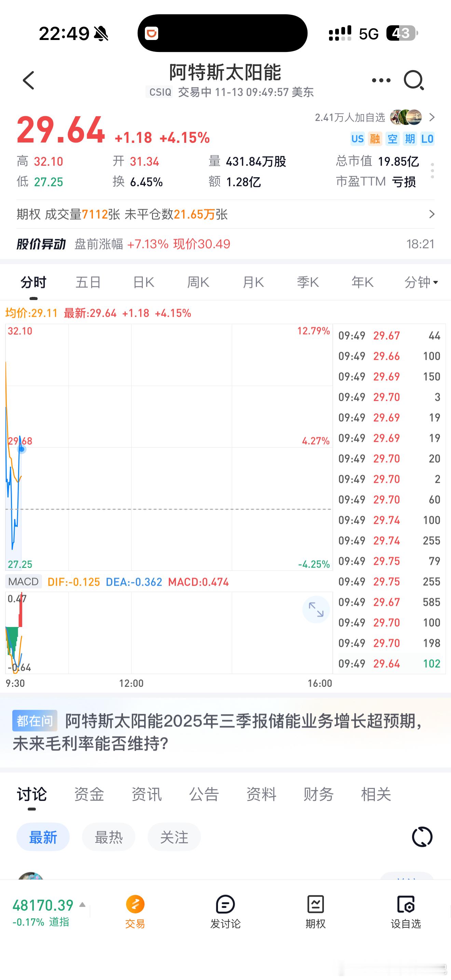Open the 分钟 interval dropdown
The height and width of the screenshot is (980, 451).
(x=421, y=282)
